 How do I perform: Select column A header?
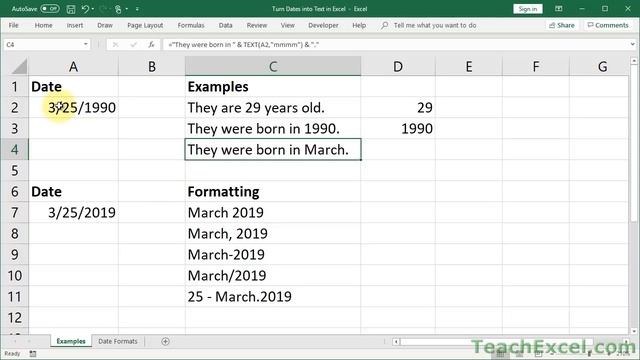[73, 66]
